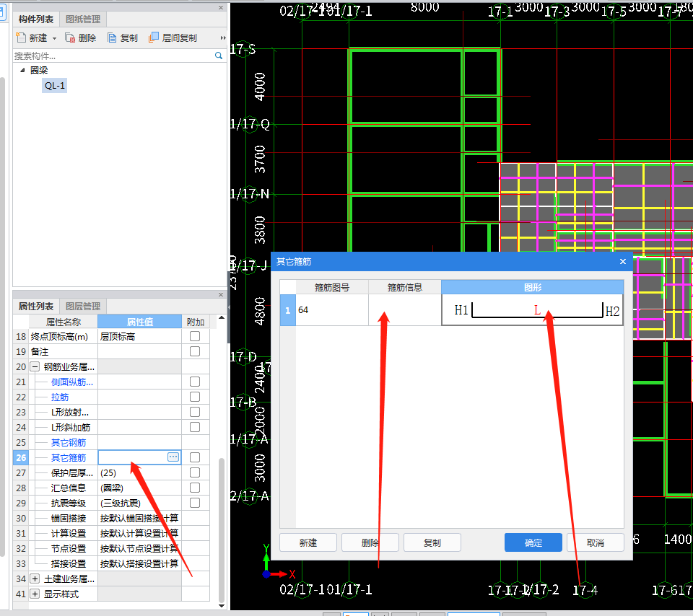Open the 新建 dropdown arrow in component list
The image size is (693, 616).
(54, 38)
